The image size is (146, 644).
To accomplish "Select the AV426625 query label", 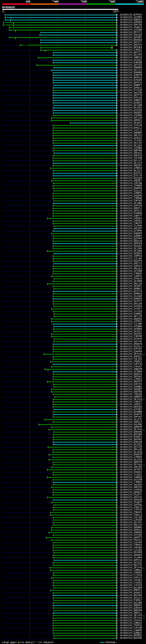I will (x=8, y=7).
